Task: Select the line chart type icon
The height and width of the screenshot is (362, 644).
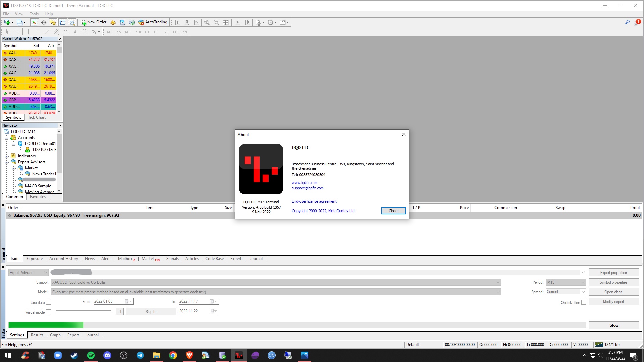Action: pyautogui.click(x=196, y=22)
